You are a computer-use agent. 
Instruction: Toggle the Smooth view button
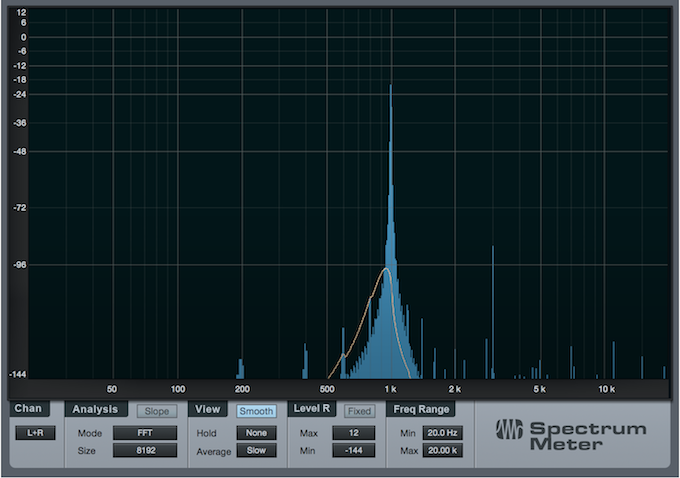[x=256, y=411]
